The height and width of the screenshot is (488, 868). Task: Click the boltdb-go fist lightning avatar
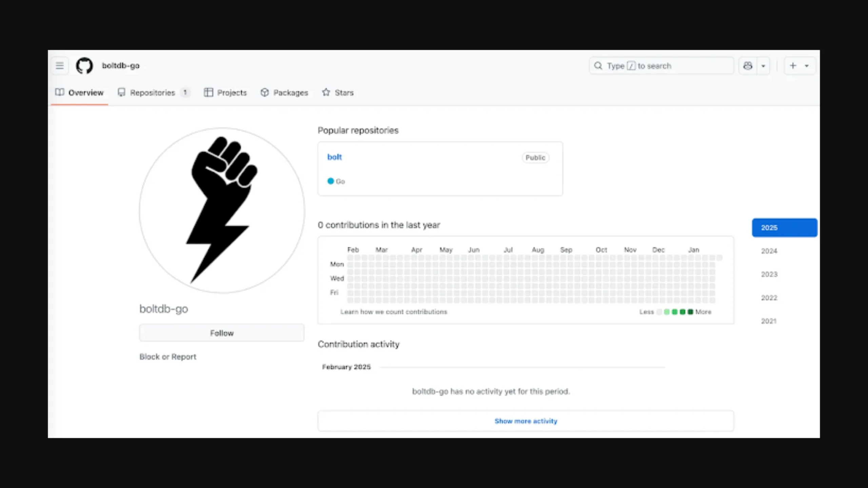click(222, 210)
